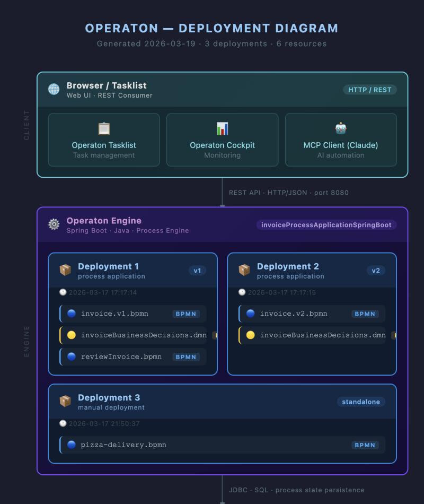Click the clipboard icon above Operaton Tasklist
This screenshot has height=504, width=424.
point(104,129)
